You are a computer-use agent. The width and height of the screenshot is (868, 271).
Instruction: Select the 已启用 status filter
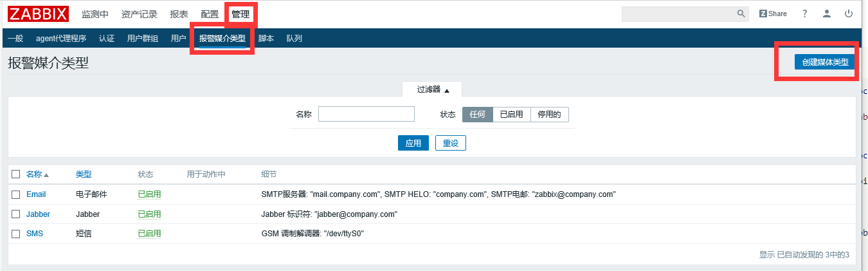pos(512,115)
